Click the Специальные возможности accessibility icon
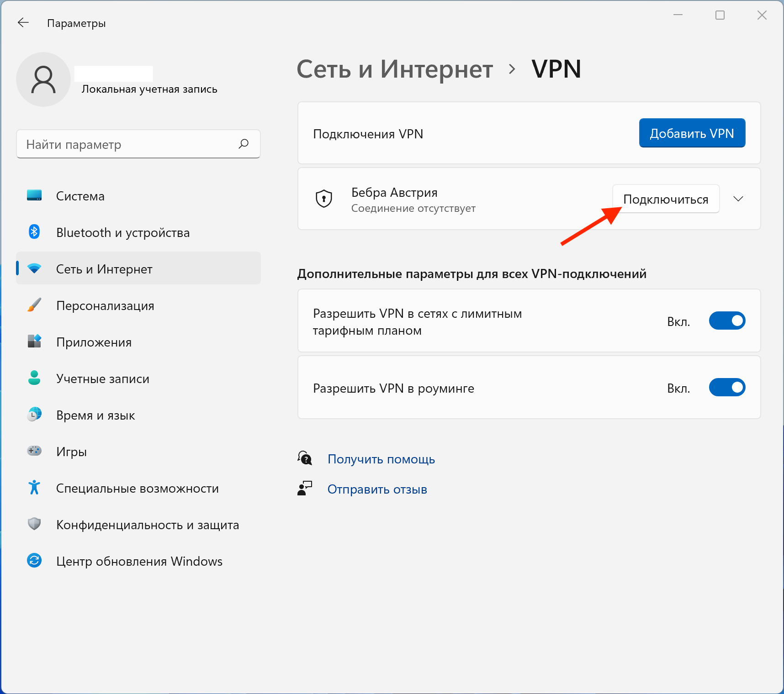Image resolution: width=784 pixels, height=694 pixels. [x=34, y=488]
